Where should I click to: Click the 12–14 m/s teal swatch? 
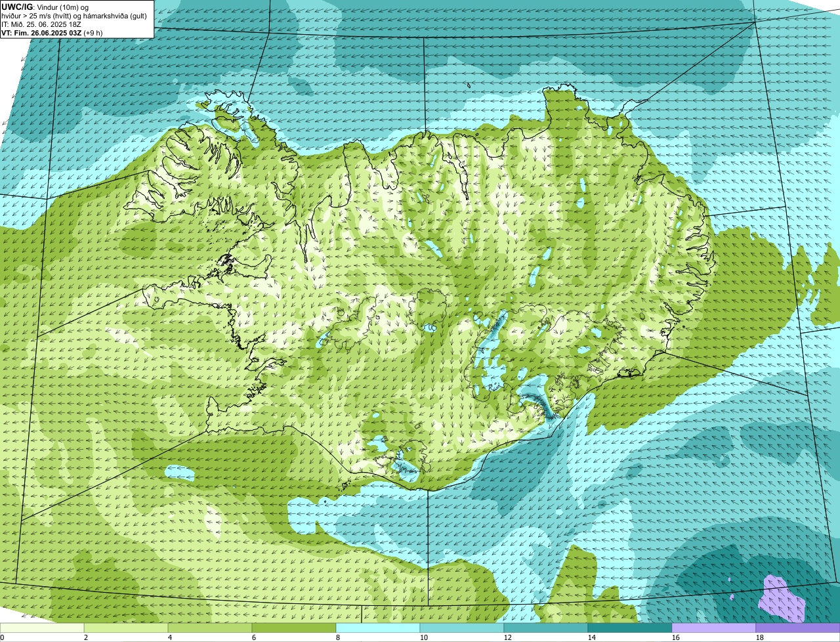[x=546, y=628]
